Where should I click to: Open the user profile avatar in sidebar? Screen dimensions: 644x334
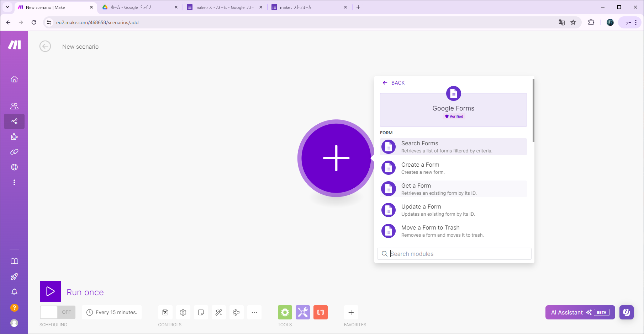tap(14, 323)
